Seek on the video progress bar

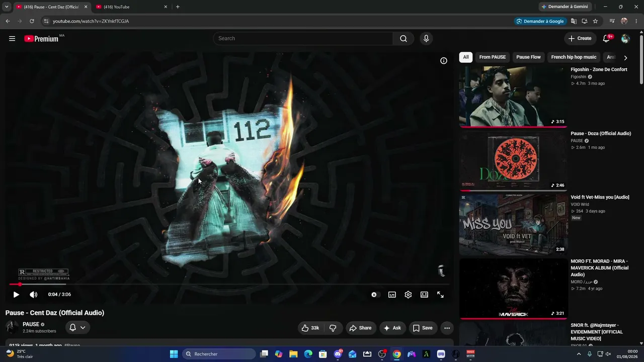pyautogui.click(x=229, y=285)
